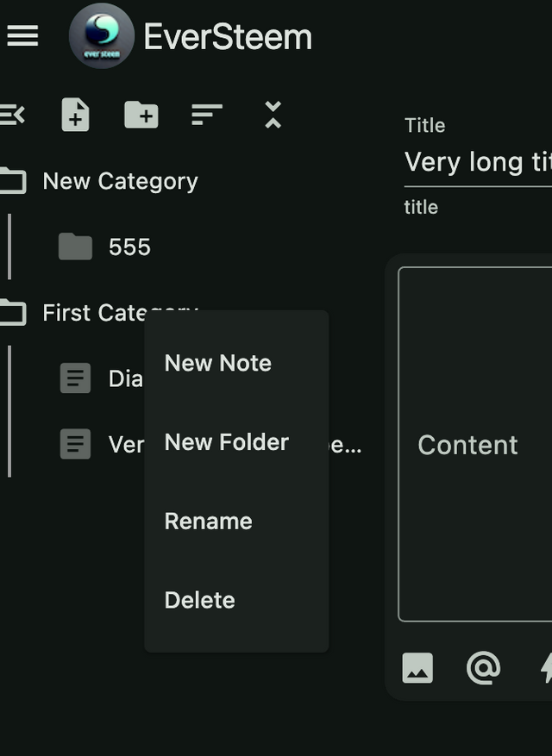This screenshot has width=552, height=756.
Task: Create a new note via toolbar icon
Action: tap(75, 115)
